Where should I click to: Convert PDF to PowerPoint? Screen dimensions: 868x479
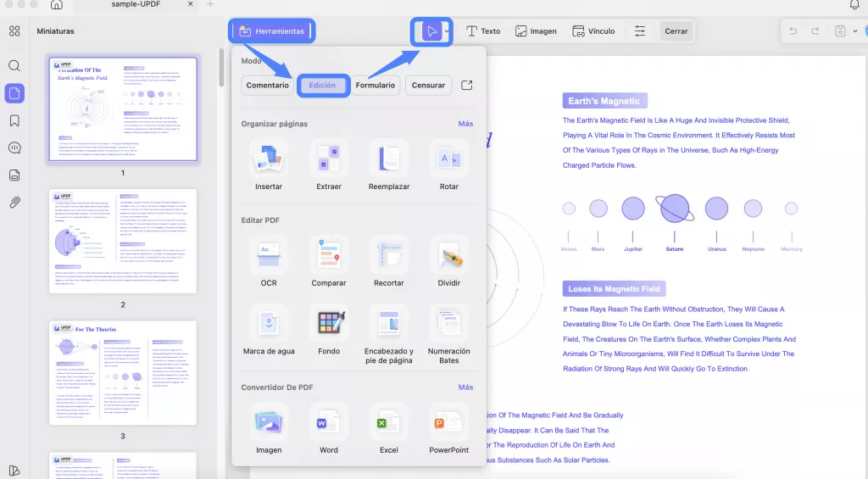[449, 430]
